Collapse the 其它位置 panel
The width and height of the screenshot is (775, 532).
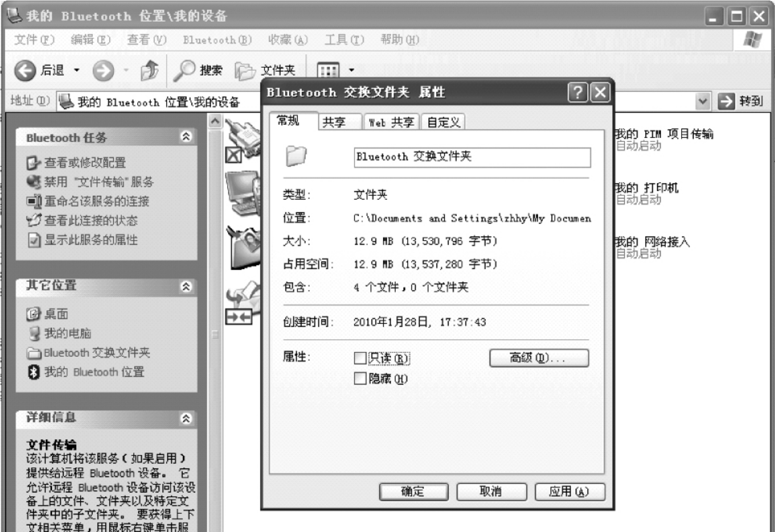coord(186,286)
